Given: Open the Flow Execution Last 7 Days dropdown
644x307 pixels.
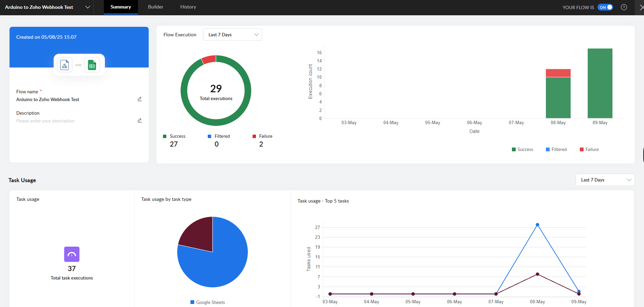Looking at the screenshot, I should click(232, 35).
